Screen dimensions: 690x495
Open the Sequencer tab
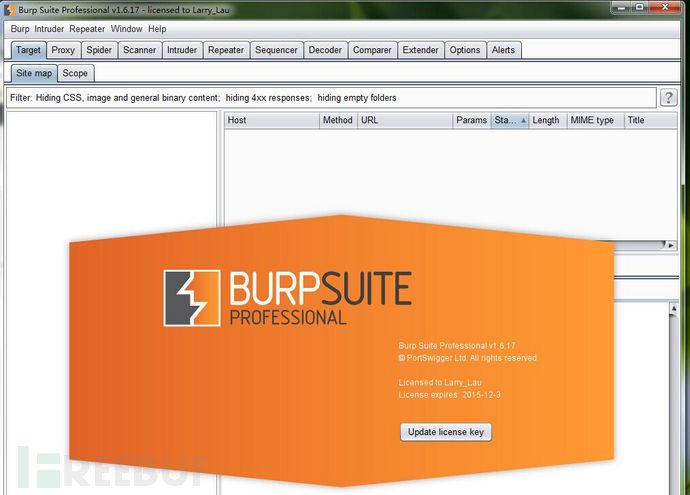point(276,50)
